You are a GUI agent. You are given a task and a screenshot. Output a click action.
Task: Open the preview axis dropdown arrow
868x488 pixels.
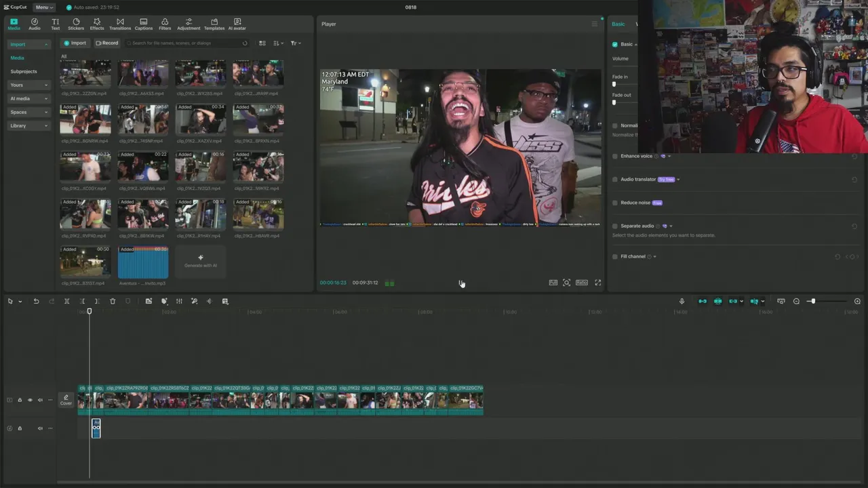pyautogui.click(x=763, y=302)
